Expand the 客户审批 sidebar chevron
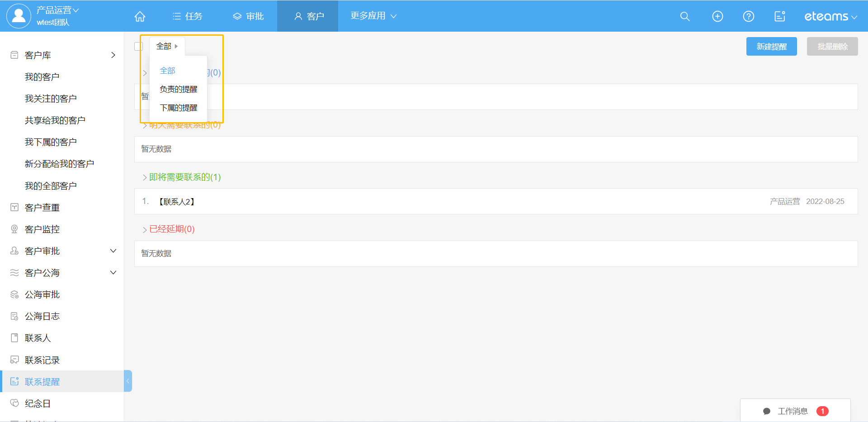The height and width of the screenshot is (422, 868). [113, 251]
